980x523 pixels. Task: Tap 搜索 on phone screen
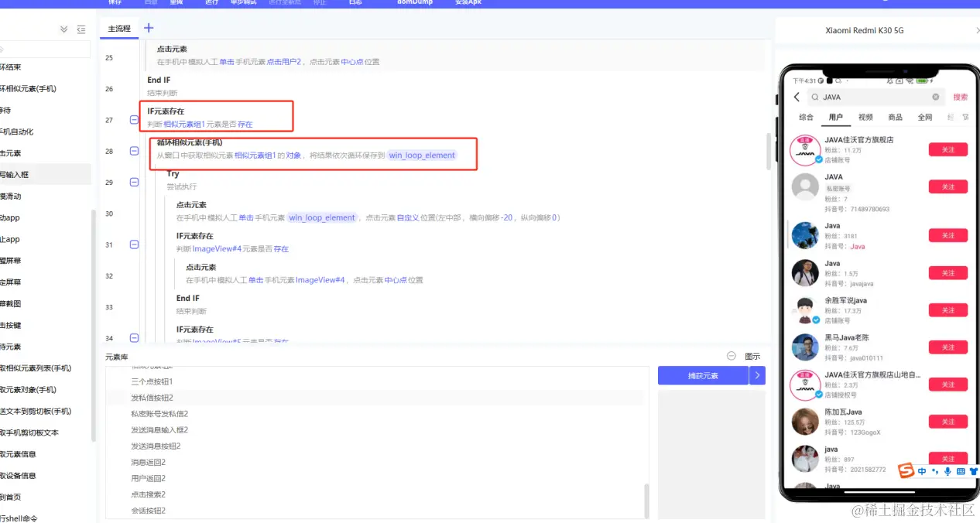point(961,97)
